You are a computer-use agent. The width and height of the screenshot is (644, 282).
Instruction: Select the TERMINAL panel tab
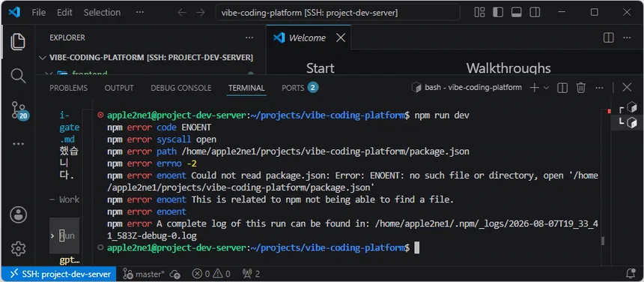[x=246, y=88]
